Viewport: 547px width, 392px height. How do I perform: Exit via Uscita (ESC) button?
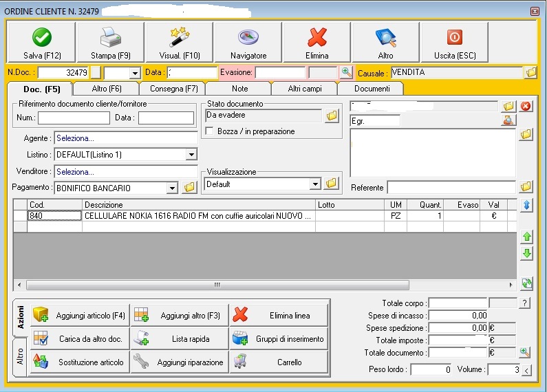[x=455, y=42]
